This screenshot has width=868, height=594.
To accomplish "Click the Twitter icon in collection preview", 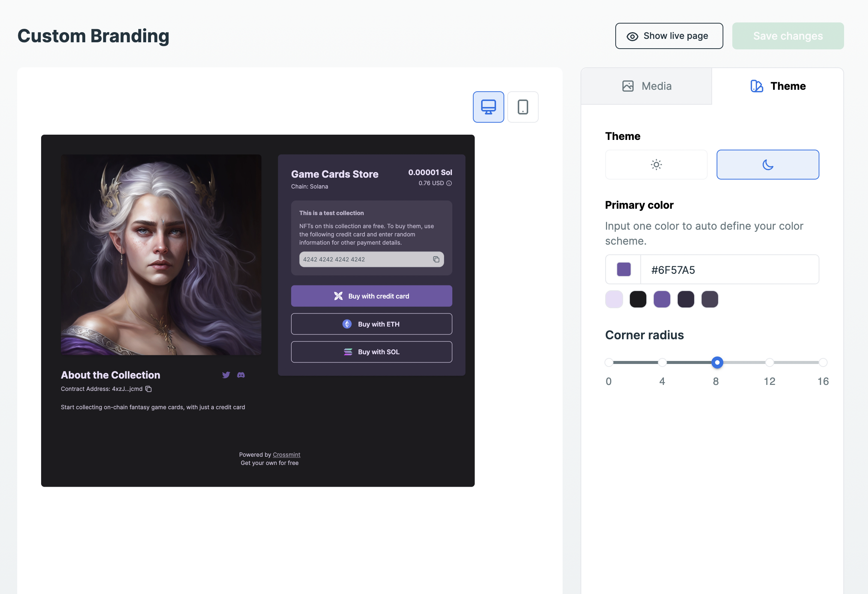I will (226, 375).
